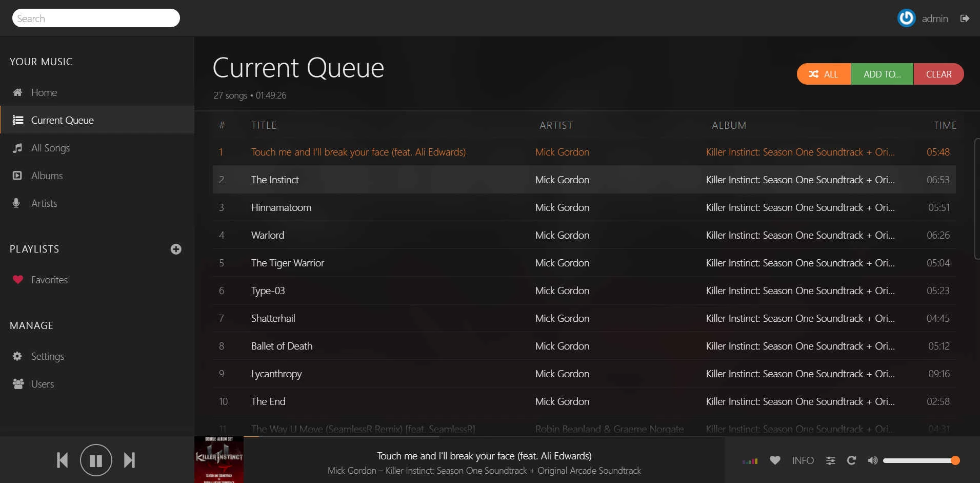Skip to the previous track
This screenshot has height=483, width=980.
pyautogui.click(x=62, y=460)
